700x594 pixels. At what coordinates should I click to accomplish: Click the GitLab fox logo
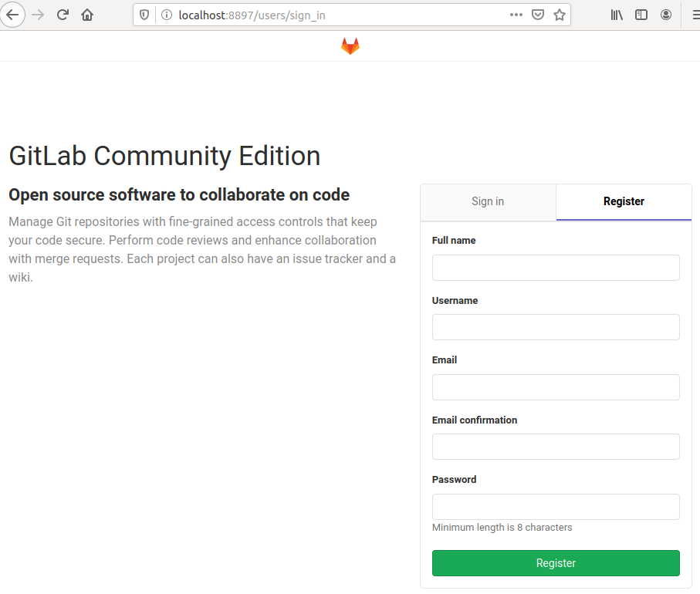[350, 46]
